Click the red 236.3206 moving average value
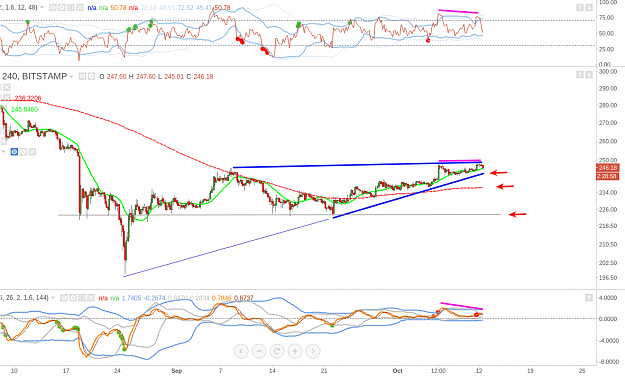Viewport: 625px width, 376px height. pos(28,98)
